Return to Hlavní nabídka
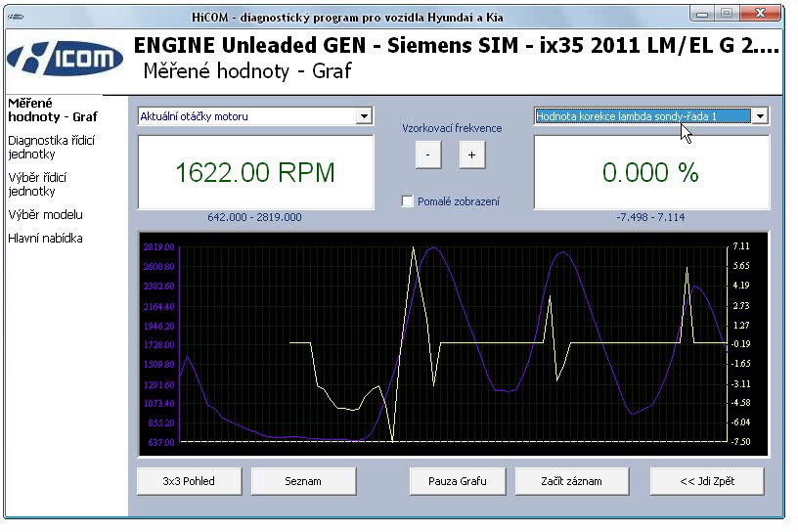798x532 pixels. click(45, 238)
